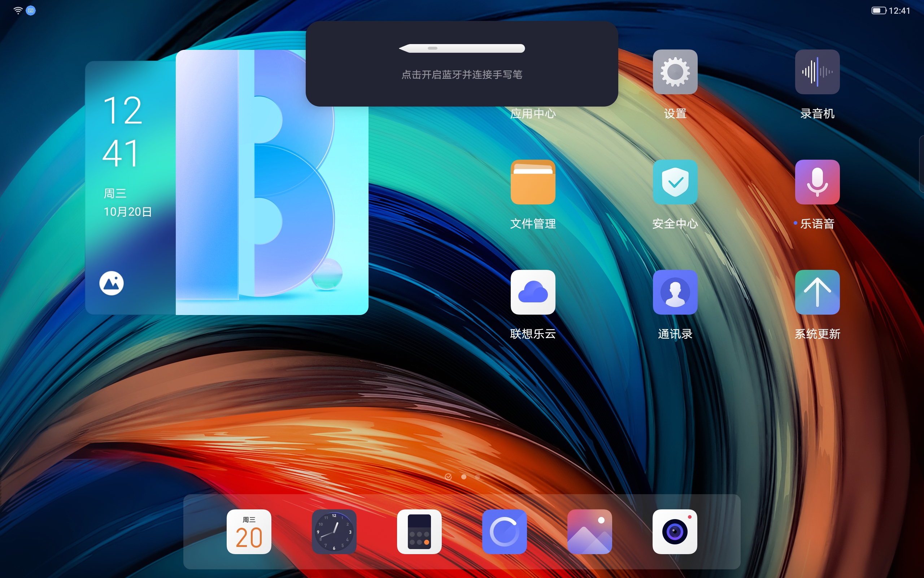Open Contacts (通讯录) app
The width and height of the screenshot is (924, 578).
675,292
